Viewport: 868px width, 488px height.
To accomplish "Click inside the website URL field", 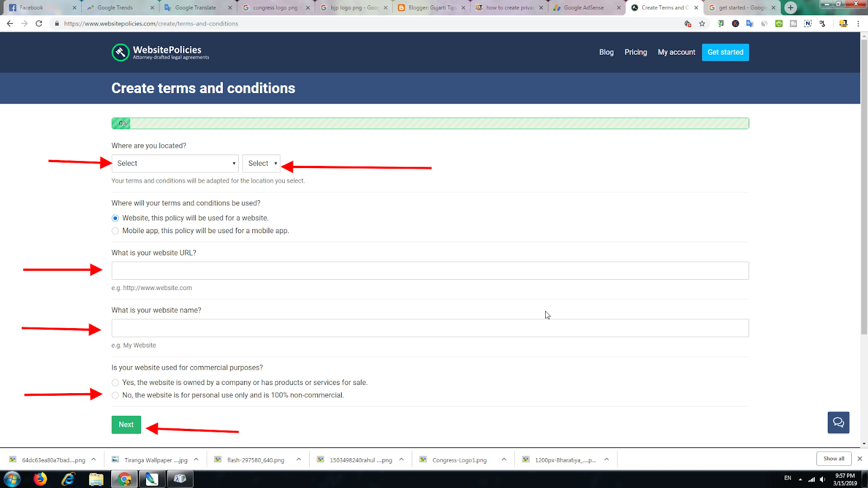I will tap(430, 270).
